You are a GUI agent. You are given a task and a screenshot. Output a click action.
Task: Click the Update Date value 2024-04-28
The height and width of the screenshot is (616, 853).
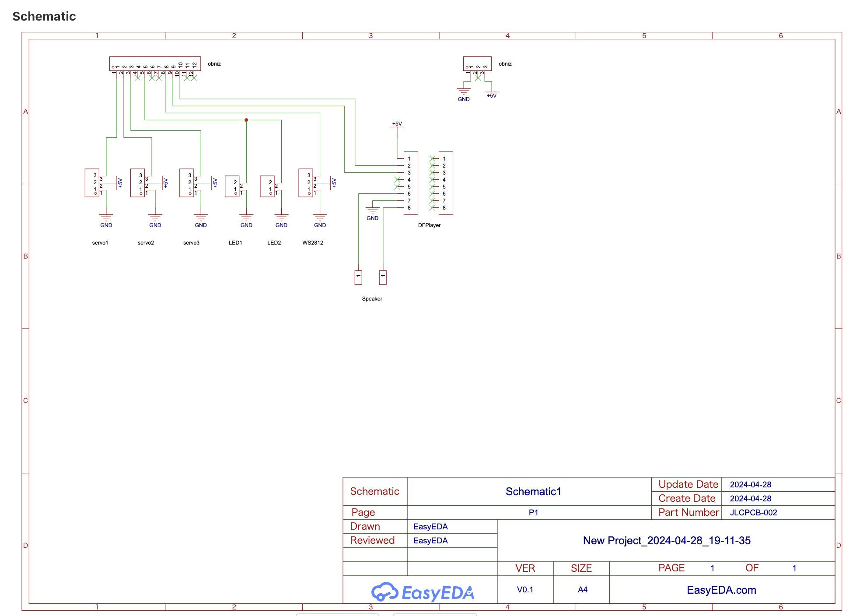(x=750, y=484)
